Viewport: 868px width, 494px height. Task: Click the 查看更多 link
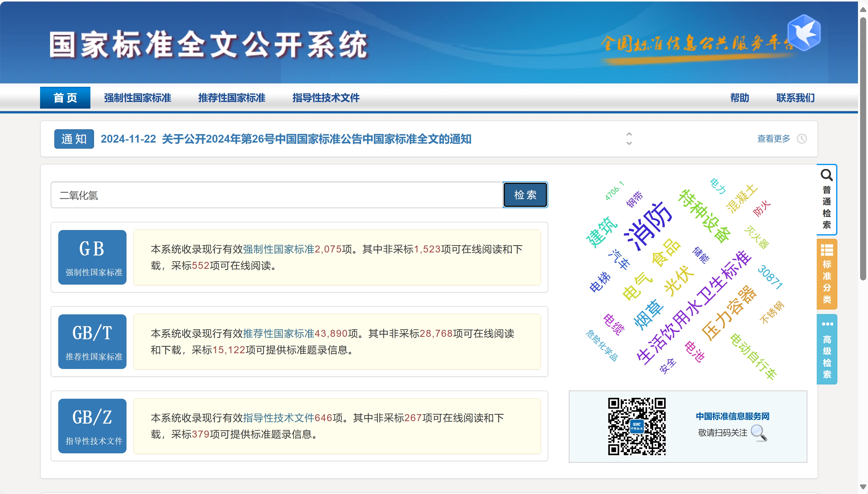[773, 139]
